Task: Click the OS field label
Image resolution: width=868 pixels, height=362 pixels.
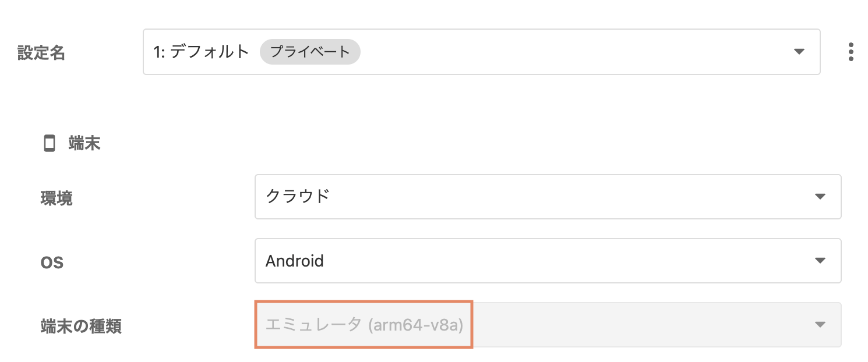Action: [52, 262]
